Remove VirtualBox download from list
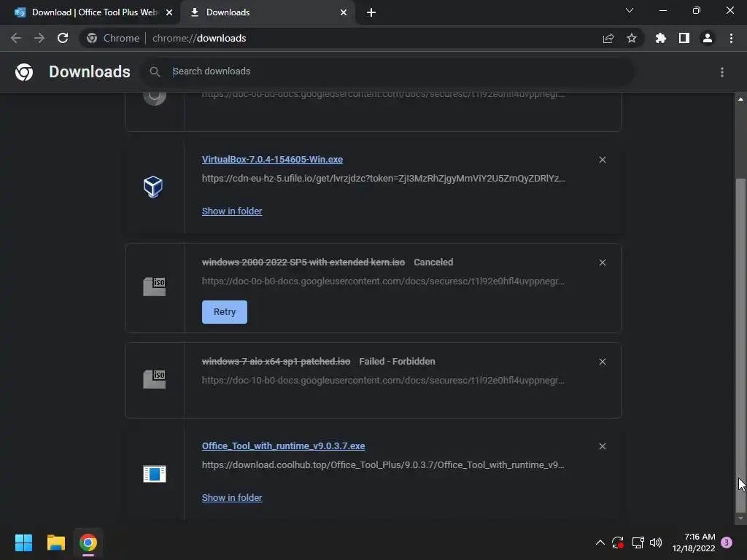747x560 pixels. [x=603, y=160]
